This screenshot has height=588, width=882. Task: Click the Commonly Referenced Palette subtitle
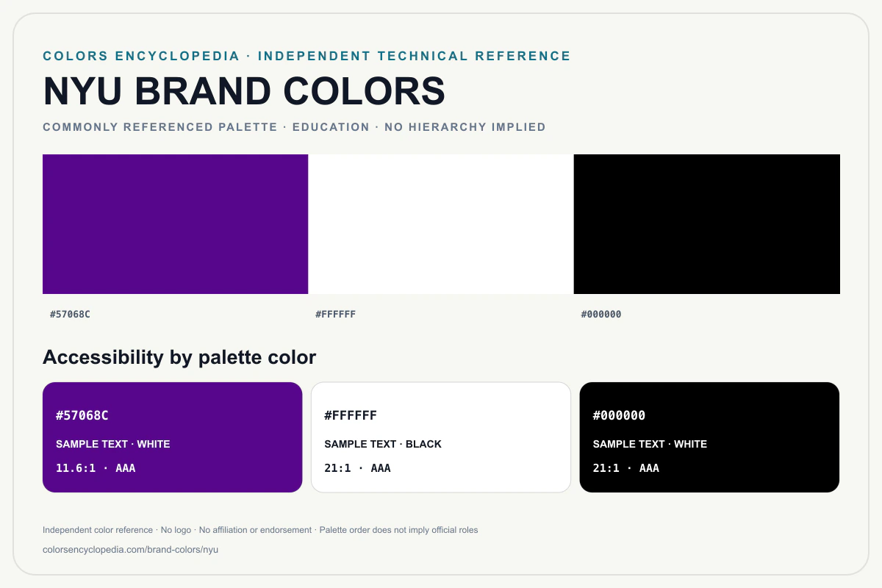click(294, 127)
